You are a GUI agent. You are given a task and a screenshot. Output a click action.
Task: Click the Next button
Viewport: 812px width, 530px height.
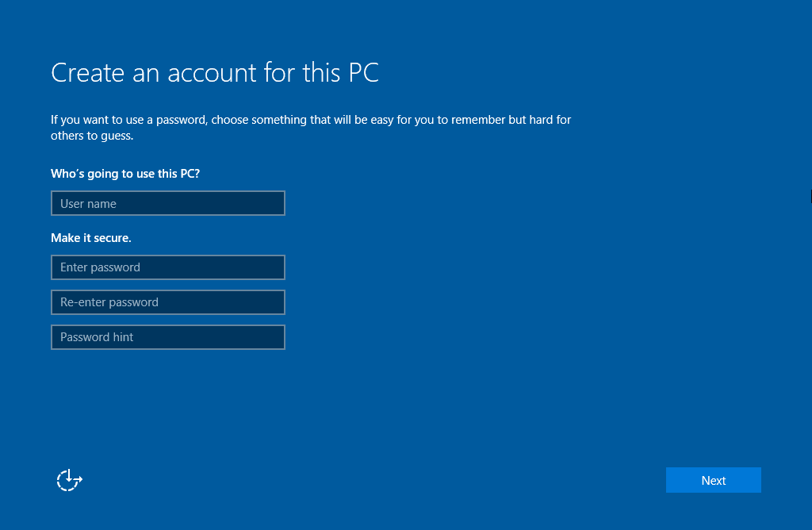(x=713, y=480)
